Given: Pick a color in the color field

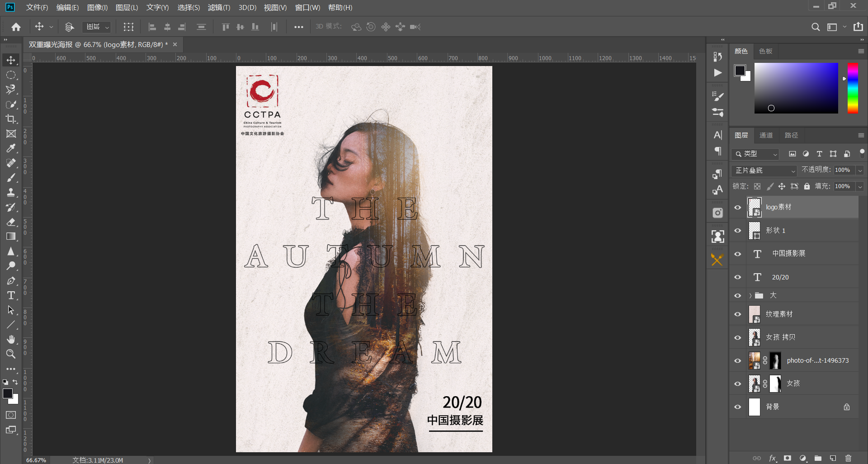Looking at the screenshot, I should tap(796, 88).
